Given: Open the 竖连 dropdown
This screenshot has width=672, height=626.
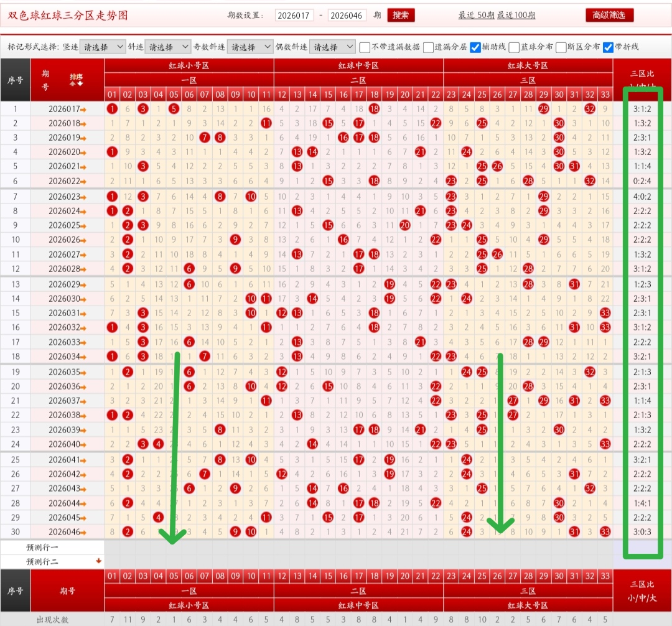Looking at the screenshot, I should click(103, 47).
